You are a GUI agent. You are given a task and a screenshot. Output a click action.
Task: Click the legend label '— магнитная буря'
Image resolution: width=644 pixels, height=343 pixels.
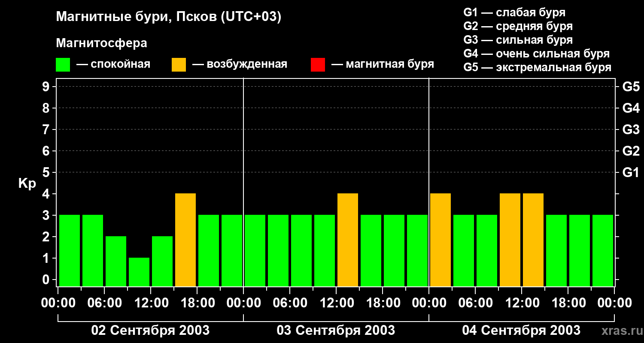tap(383, 65)
